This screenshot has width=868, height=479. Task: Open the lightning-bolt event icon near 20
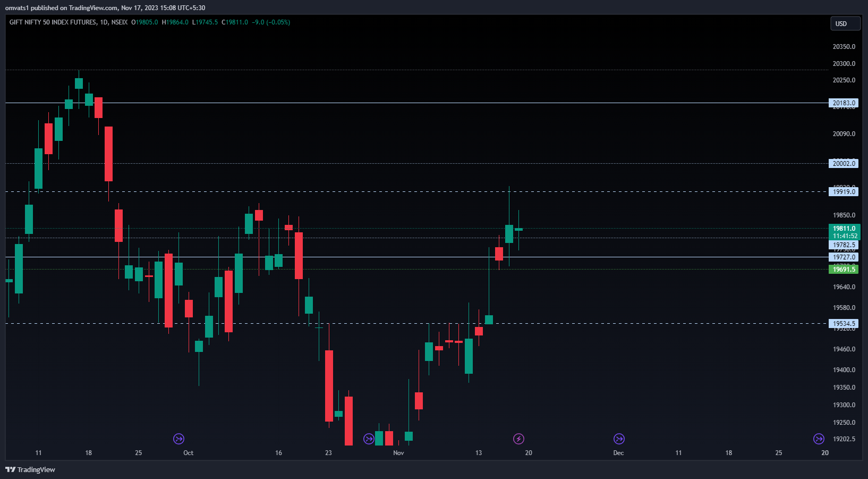(x=518, y=439)
